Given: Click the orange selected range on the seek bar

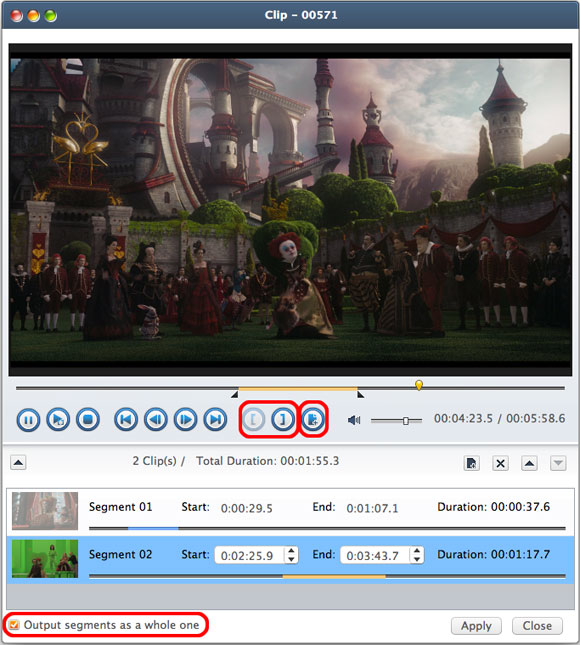Looking at the screenshot, I should point(298,388).
